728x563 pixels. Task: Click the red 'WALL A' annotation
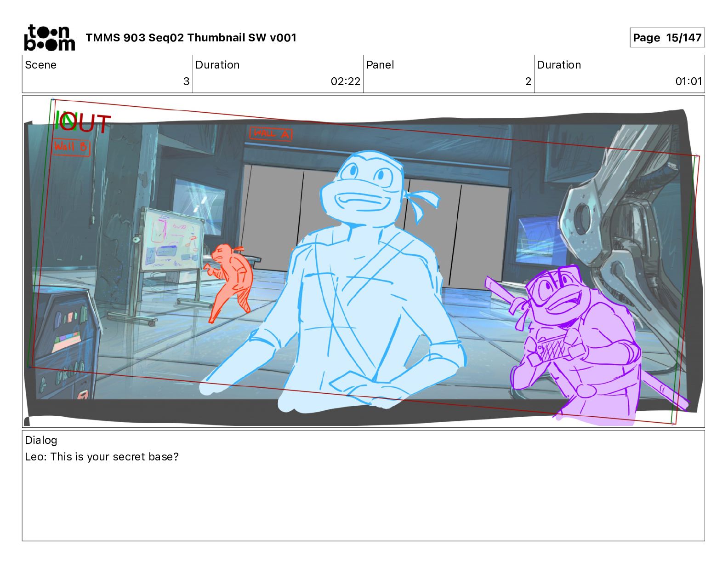tap(271, 133)
